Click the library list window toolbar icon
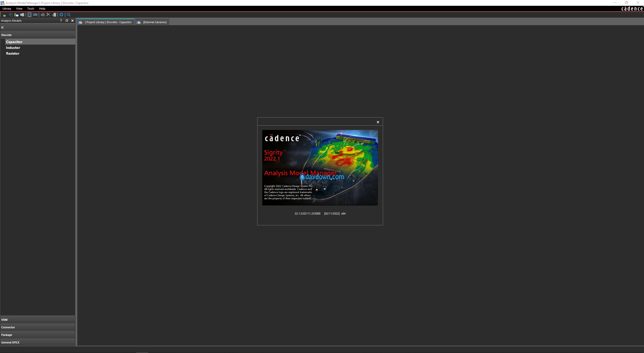Screen dimensions: 644x353 [16, 15]
